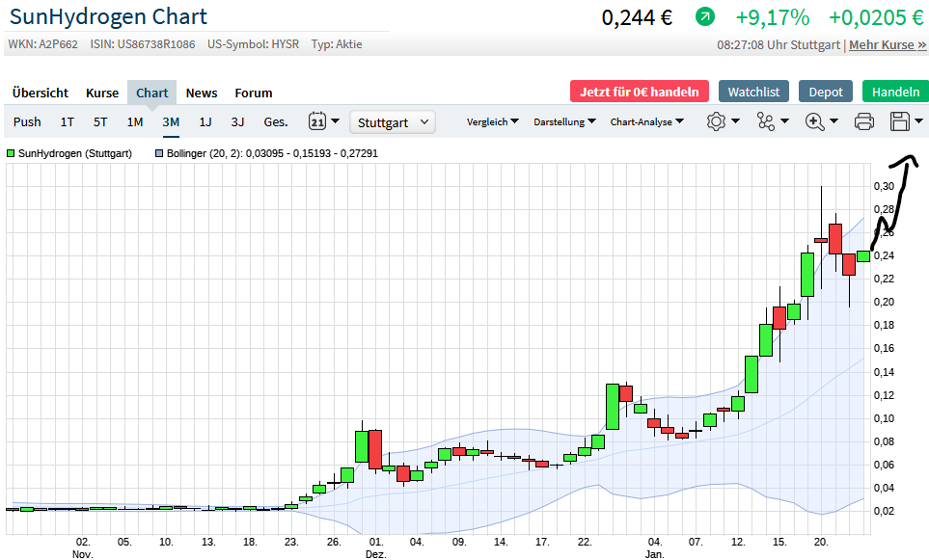Open the Stuttgart exchange dropdown
The image size is (929, 560).
click(x=393, y=122)
